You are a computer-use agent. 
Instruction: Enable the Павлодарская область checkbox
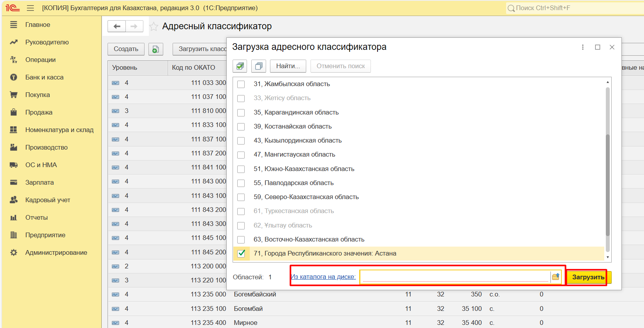click(x=241, y=183)
